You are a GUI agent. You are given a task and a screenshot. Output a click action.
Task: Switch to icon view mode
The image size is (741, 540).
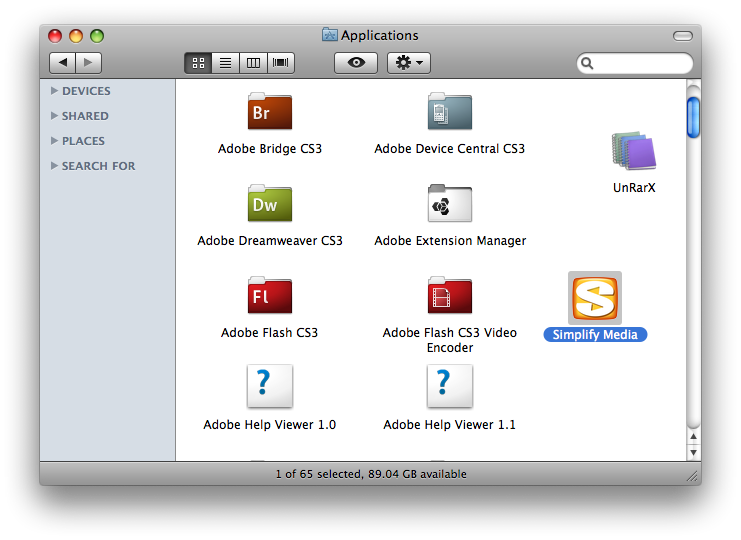pos(198,63)
